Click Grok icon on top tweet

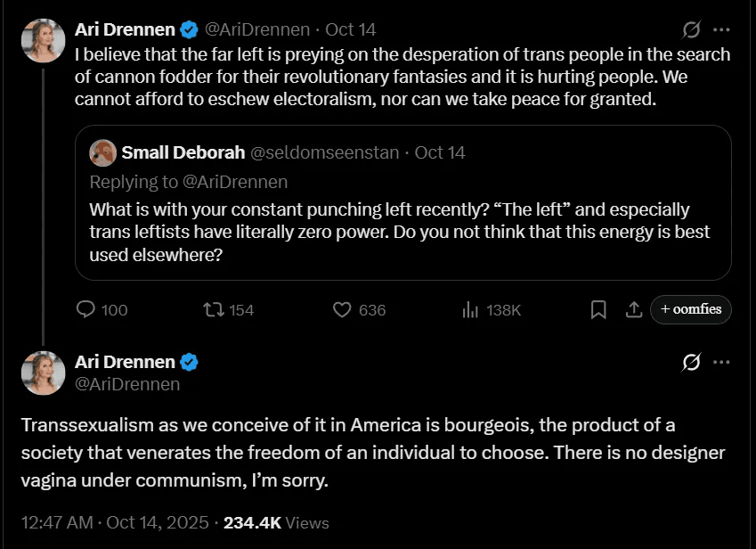691,29
